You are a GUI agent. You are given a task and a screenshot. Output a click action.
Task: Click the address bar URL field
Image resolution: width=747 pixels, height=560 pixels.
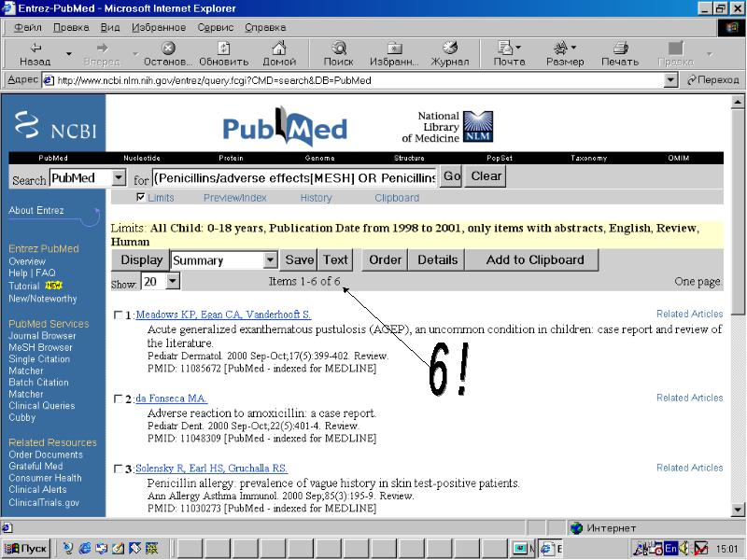point(353,80)
